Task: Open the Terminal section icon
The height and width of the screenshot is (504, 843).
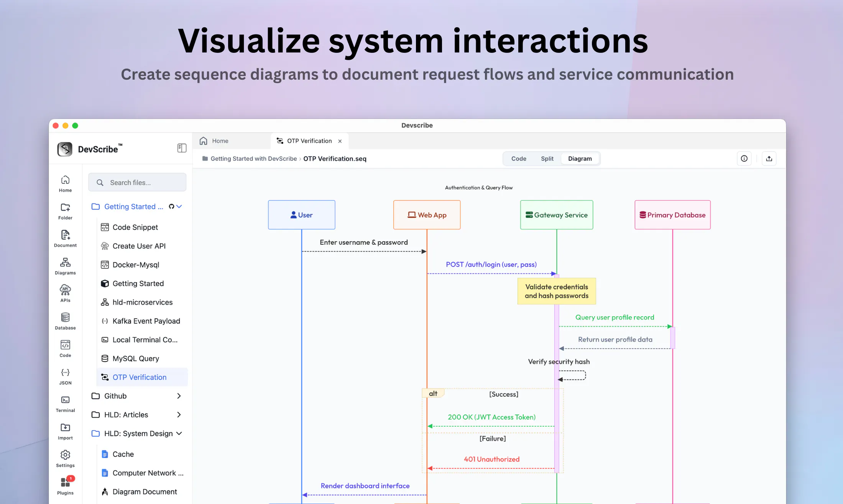Action: pyautogui.click(x=65, y=404)
